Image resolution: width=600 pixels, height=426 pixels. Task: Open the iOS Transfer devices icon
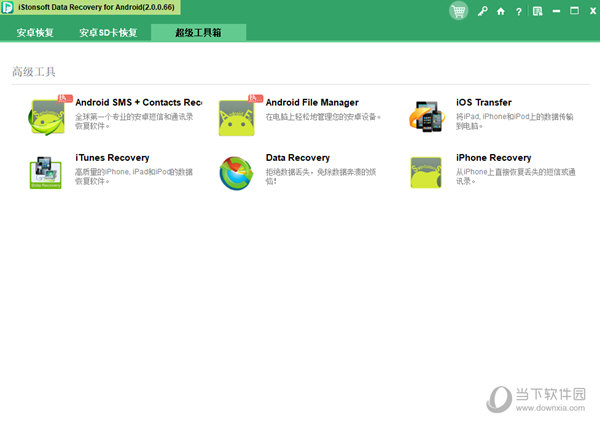[427, 117]
